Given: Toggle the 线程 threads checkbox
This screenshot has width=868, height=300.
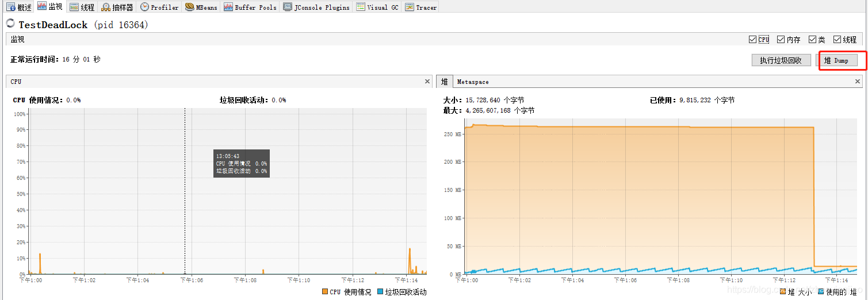Looking at the screenshot, I should [x=837, y=40].
